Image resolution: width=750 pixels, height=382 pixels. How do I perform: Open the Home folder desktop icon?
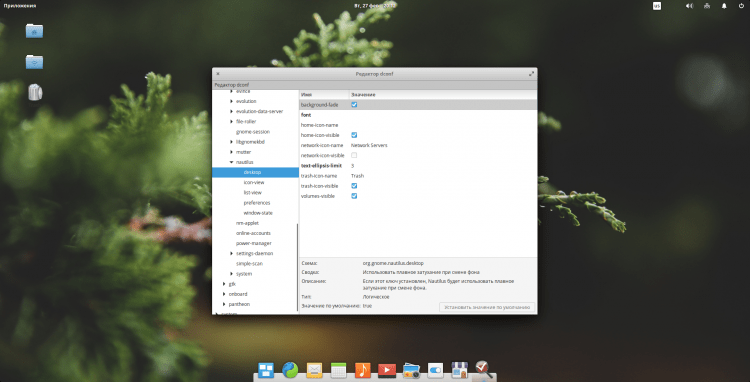(x=34, y=31)
